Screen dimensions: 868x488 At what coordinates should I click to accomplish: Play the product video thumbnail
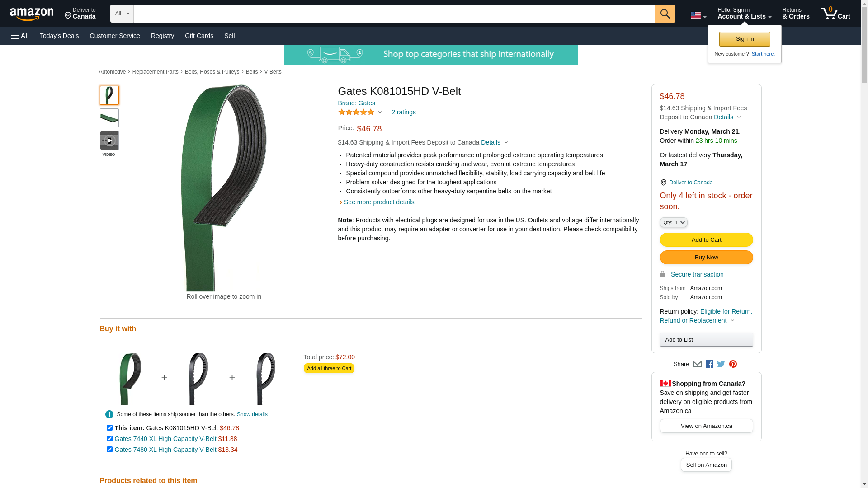(109, 141)
